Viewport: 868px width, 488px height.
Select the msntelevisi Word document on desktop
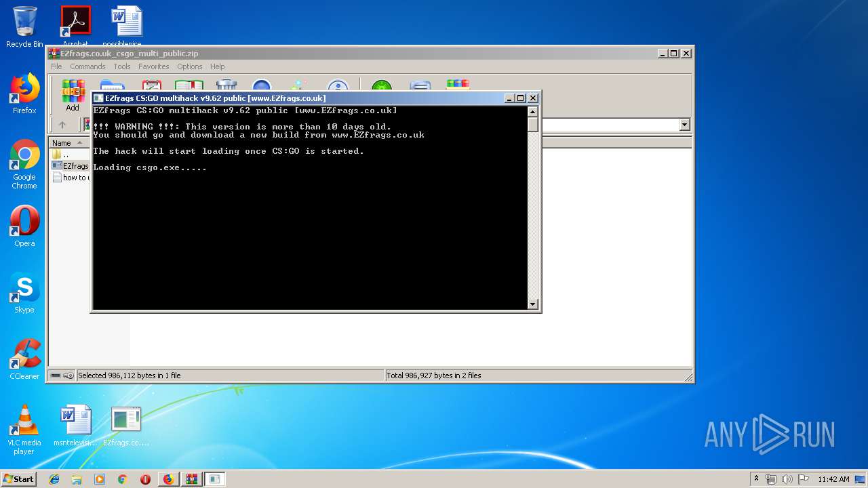75,426
